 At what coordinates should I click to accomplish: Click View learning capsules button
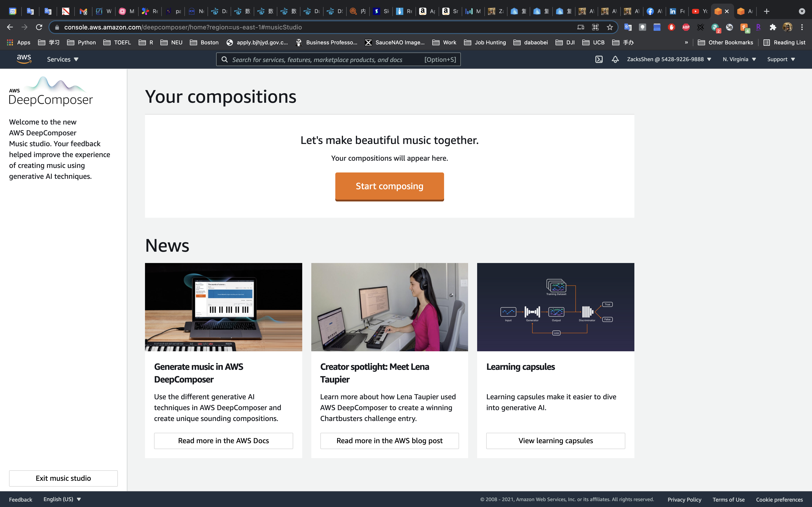click(555, 441)
